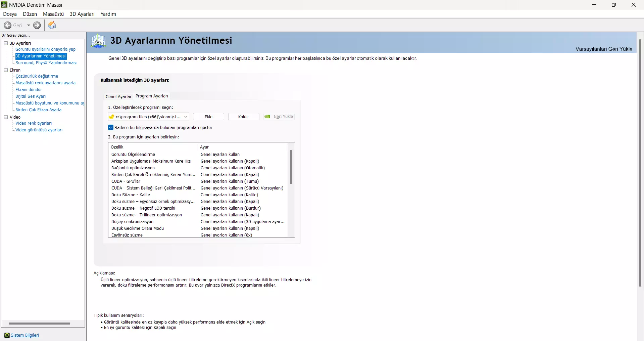Select 'Arkaplan Uygulaması Maksimum Kare Hızı' row

pos(198,161)
